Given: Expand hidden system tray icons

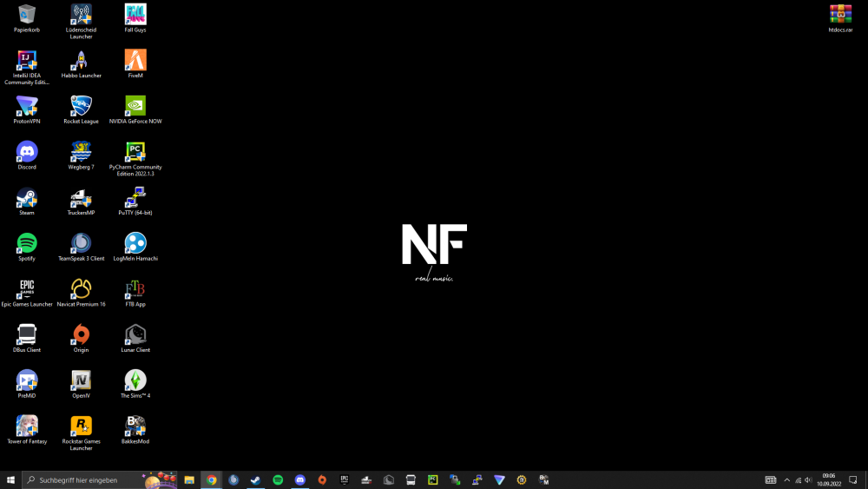Looking at the screenshot, I should [x=786, y=479].
